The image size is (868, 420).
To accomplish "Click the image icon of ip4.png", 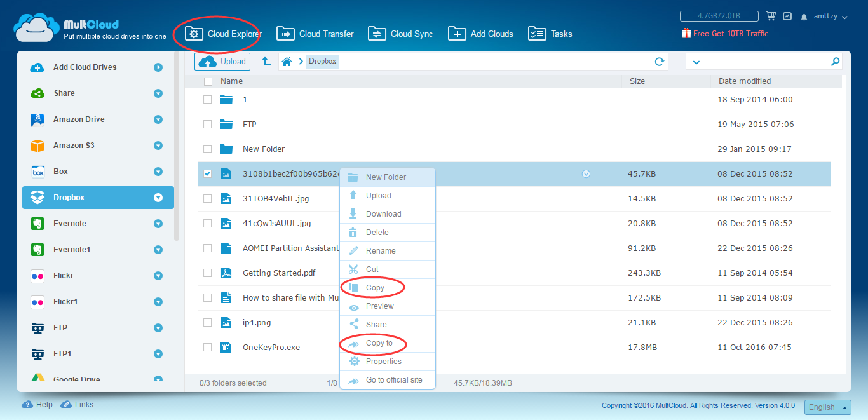I will coord(226,322).
